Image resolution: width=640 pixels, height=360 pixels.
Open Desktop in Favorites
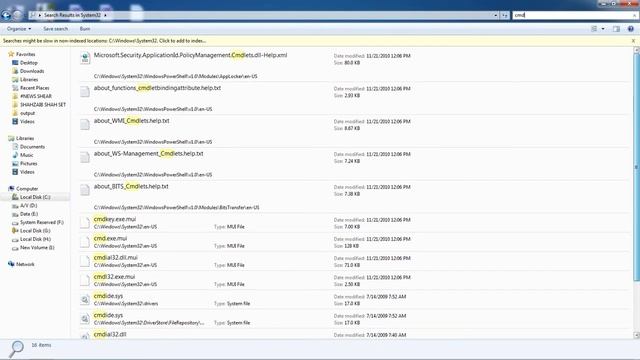click(29, 63)
